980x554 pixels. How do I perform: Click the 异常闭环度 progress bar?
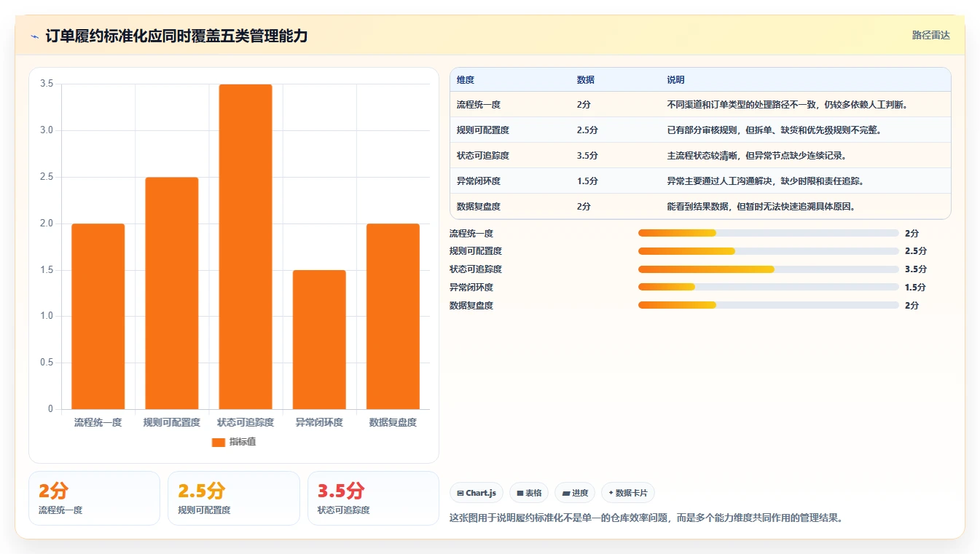(768, 287)
